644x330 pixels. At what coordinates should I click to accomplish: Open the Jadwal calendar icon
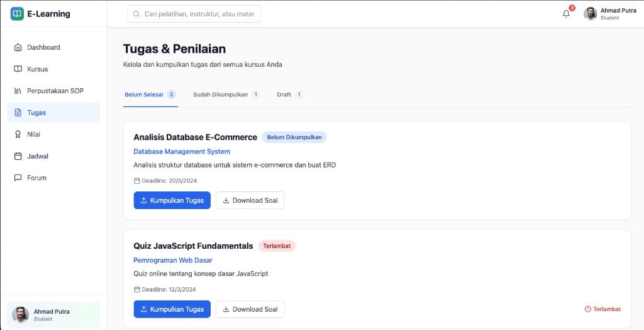click(x=18, y=156)
